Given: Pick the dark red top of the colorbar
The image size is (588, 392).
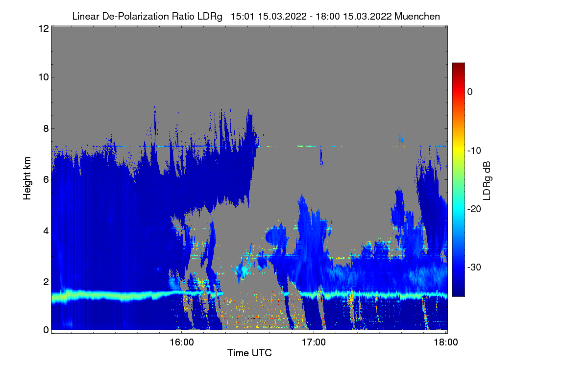Looking at the screenshot, I should click(458, 68).
